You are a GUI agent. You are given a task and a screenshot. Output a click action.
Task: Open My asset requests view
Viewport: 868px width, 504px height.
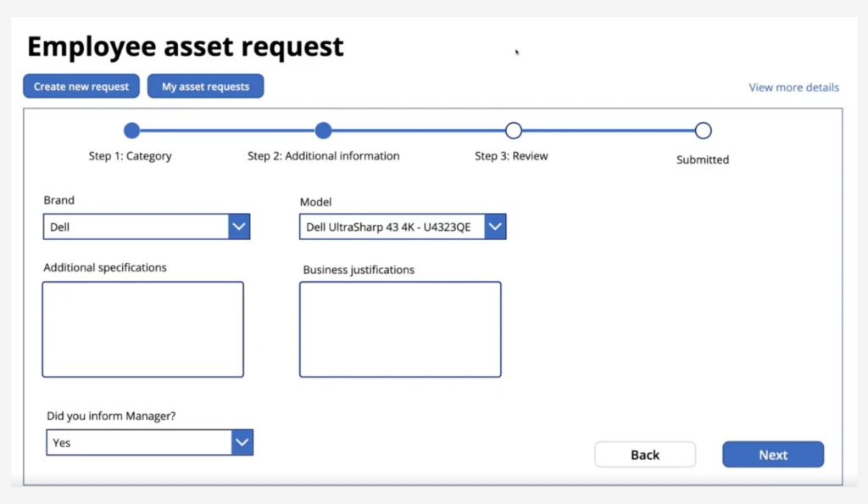click(x=205, y=86)
